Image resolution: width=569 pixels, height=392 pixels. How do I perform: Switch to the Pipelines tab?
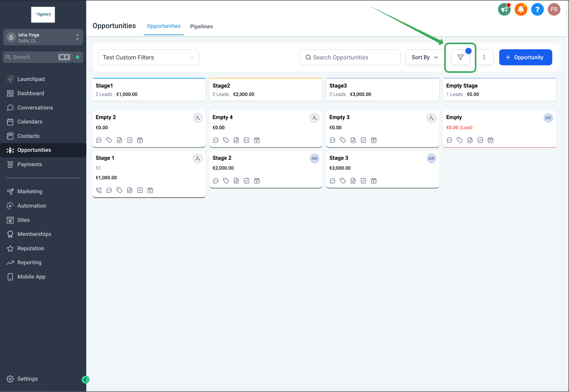[201, 26]
